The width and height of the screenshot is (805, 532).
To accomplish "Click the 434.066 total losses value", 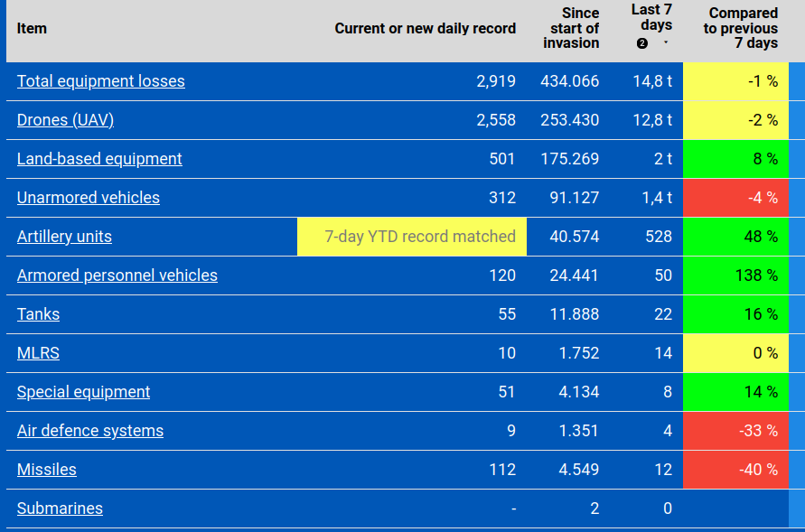I will coord(569,81).
